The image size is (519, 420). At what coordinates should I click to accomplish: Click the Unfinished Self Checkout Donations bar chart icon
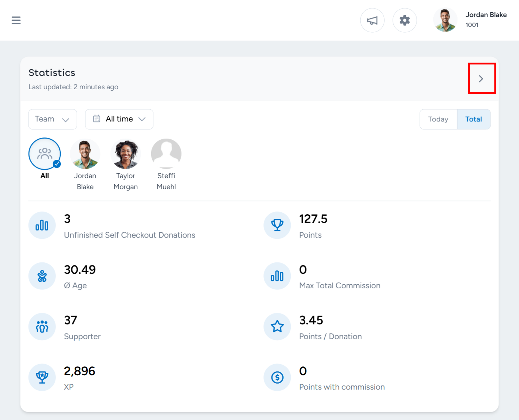(x=42, y=225)
